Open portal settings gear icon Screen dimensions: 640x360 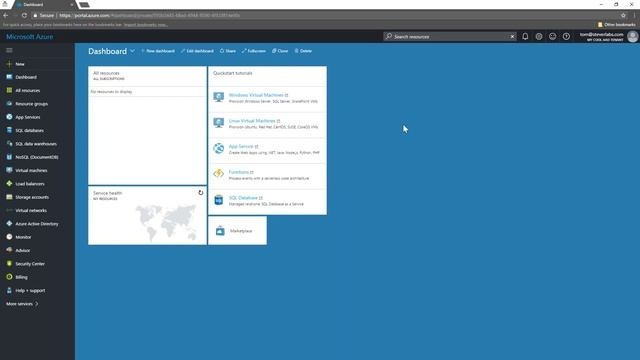539,36
